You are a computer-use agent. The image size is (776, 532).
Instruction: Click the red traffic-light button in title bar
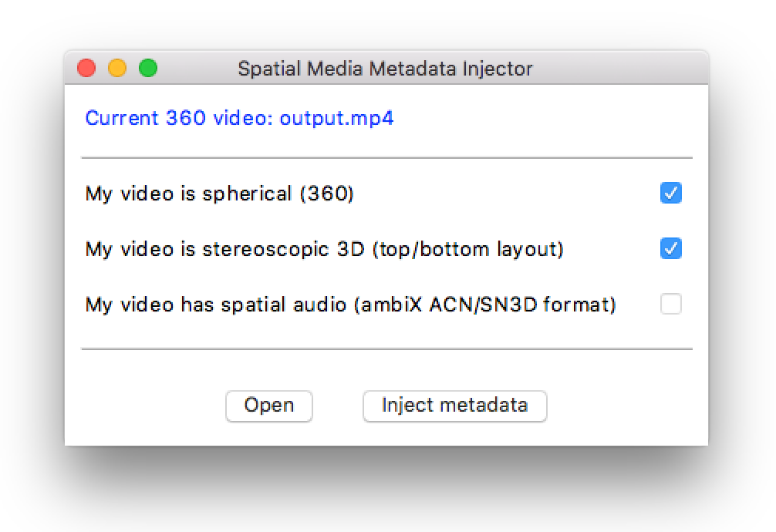pyautogui.click(x=86, y=68)
